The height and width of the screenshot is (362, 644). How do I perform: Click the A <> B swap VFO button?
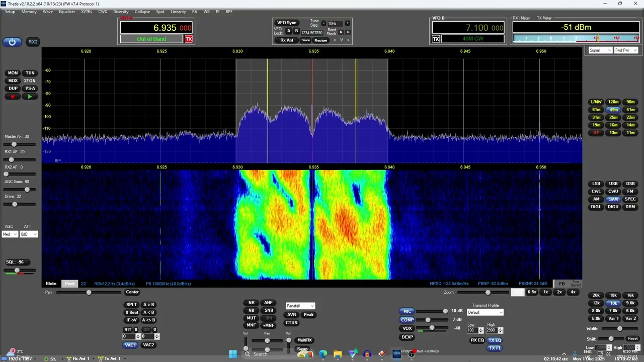pyautogui.click(x=148, y=320)
